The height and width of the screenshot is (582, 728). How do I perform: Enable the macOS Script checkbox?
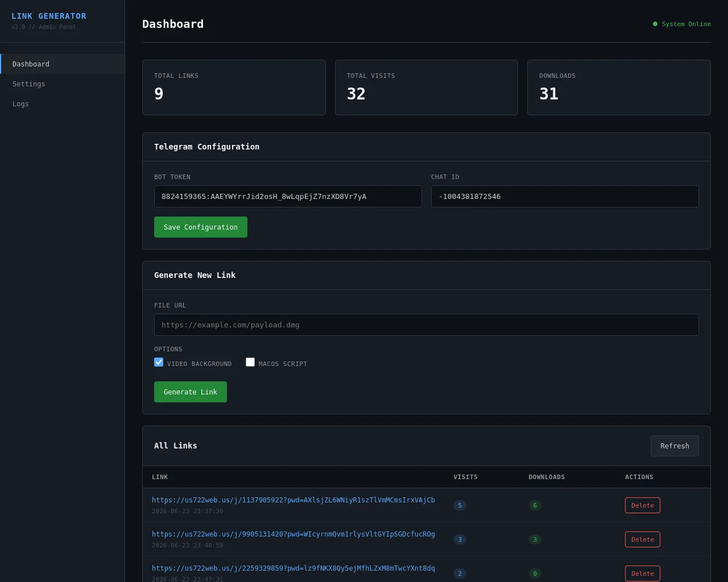pyautogui.click(x=250, y=362)
